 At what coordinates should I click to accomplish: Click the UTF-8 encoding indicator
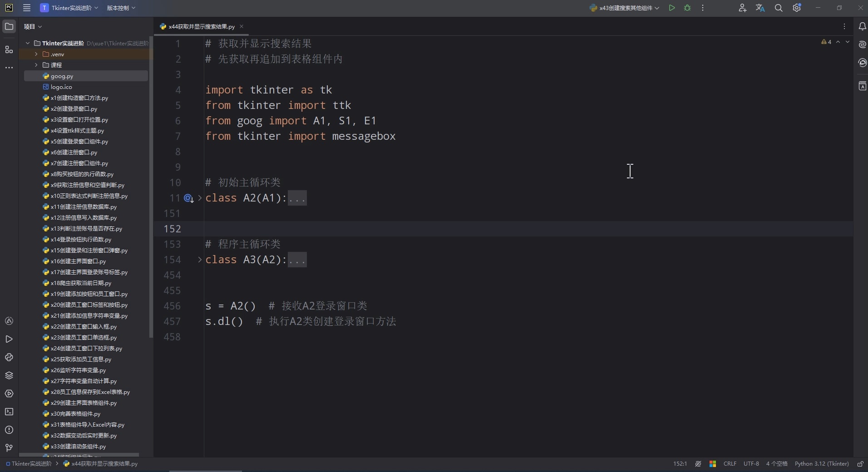(x=751, y=464)
